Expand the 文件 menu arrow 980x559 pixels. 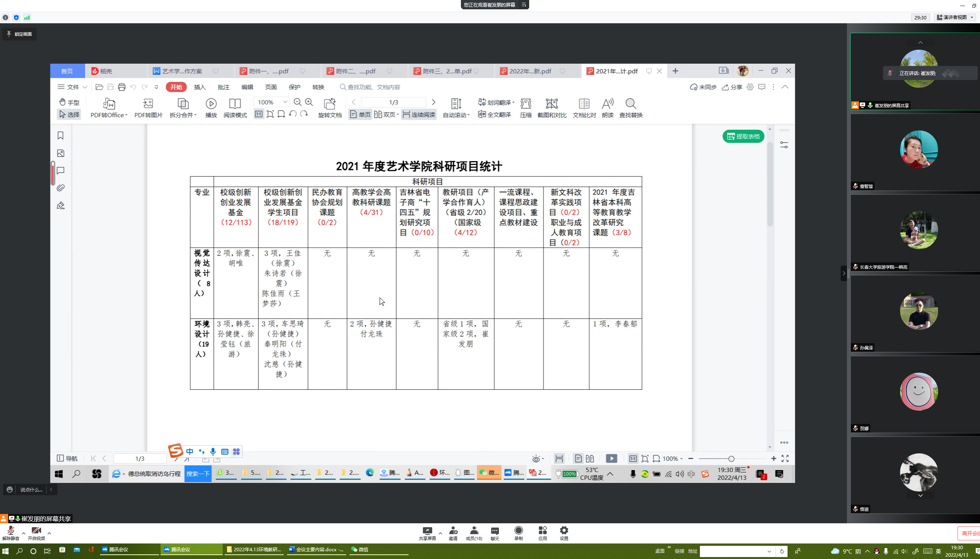[85, 87]
